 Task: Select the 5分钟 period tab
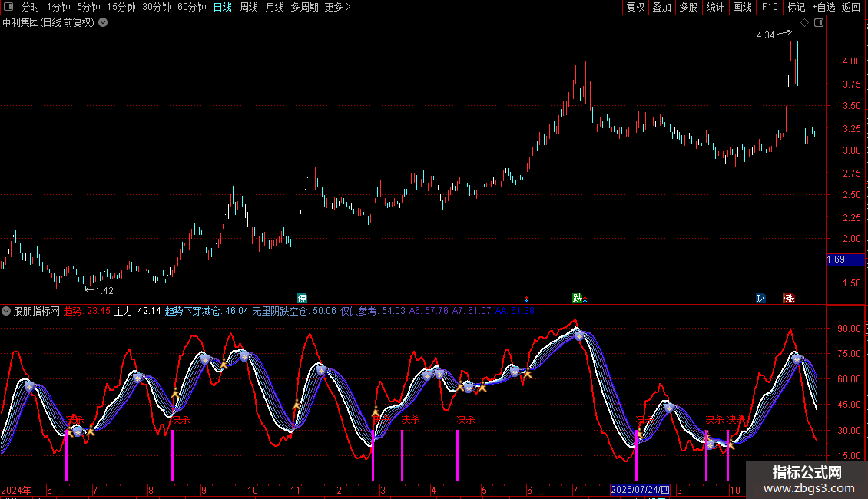click(x=88, y=7)
